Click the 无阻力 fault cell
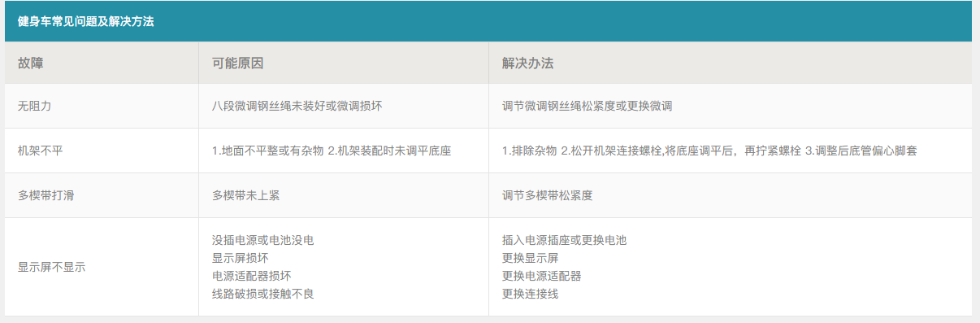The height and width of the screenshot is (323, 980). pyautogui.click(x=102, y=106)
